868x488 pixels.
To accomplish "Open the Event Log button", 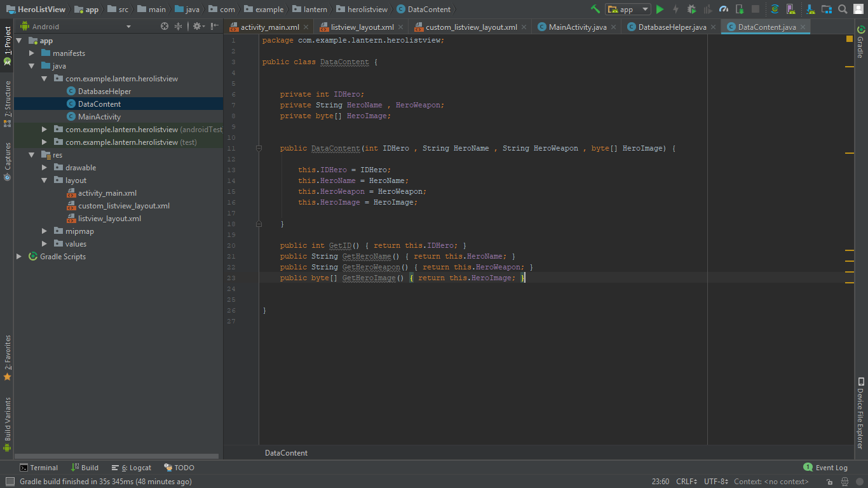I will (x=825, y=468).
